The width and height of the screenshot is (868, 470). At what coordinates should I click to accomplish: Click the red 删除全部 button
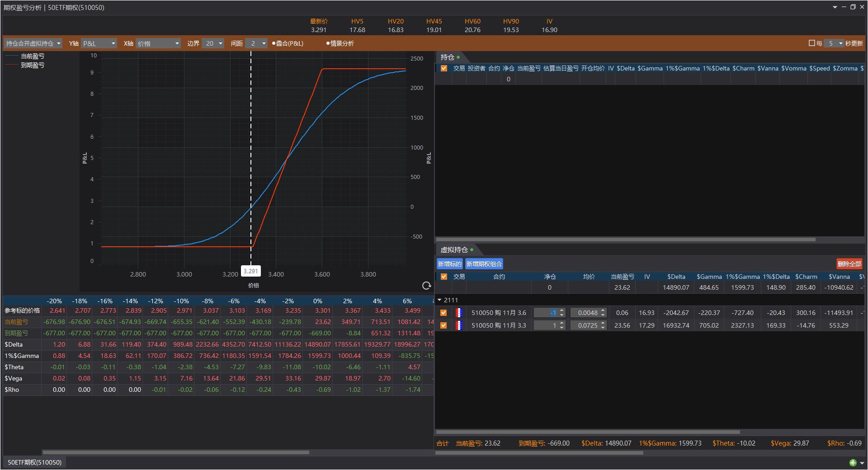(x=849, y=264)
